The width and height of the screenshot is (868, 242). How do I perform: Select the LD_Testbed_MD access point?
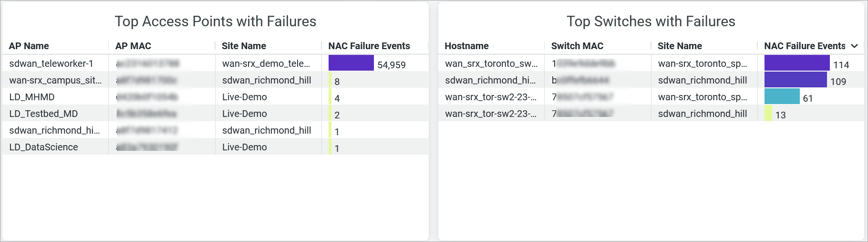[x=43, y=114]
